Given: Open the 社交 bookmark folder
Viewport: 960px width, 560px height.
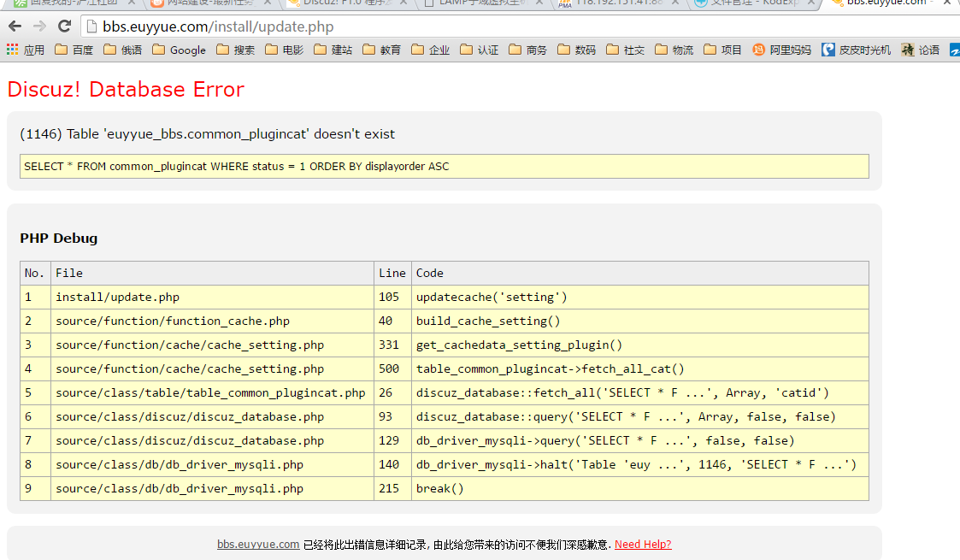Looking at the screenshot, I should (625, 50).
